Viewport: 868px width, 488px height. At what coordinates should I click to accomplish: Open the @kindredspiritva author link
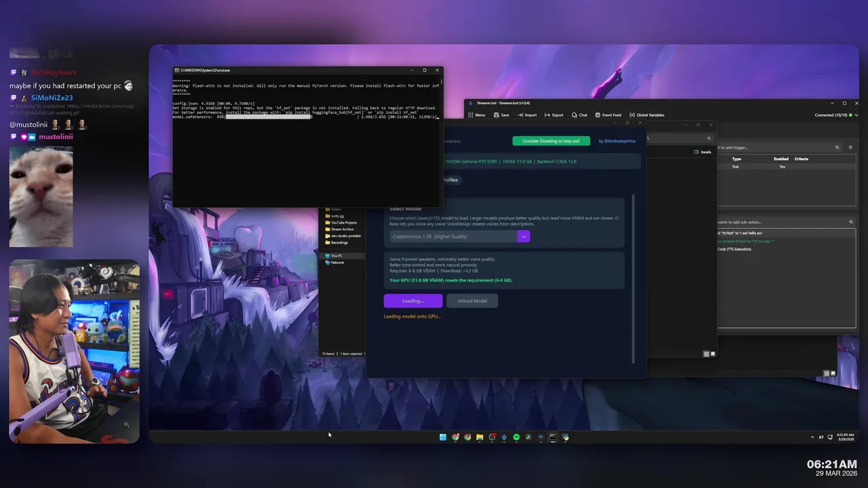click(x=617, y=141)
